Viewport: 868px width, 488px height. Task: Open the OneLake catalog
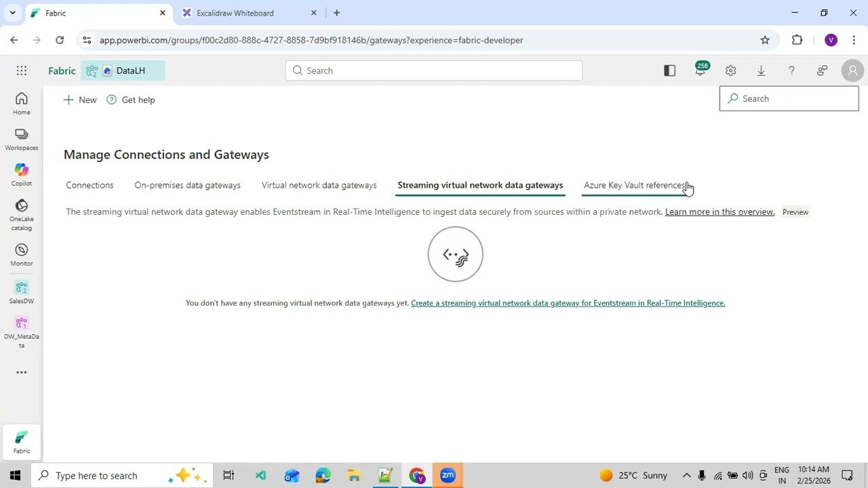(x=22, y=215)
